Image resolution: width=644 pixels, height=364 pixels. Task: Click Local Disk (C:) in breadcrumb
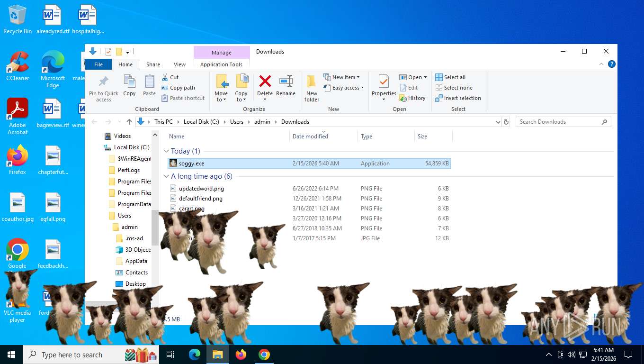201,122
